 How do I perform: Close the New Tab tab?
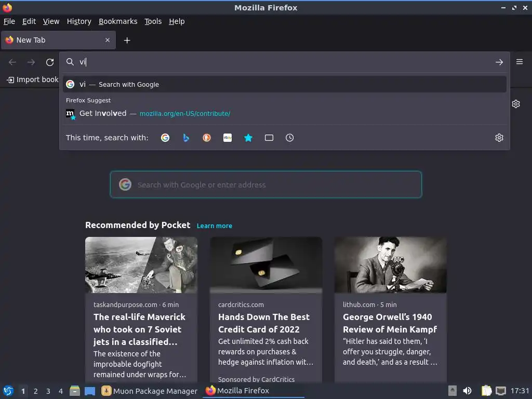coord(107,40)
